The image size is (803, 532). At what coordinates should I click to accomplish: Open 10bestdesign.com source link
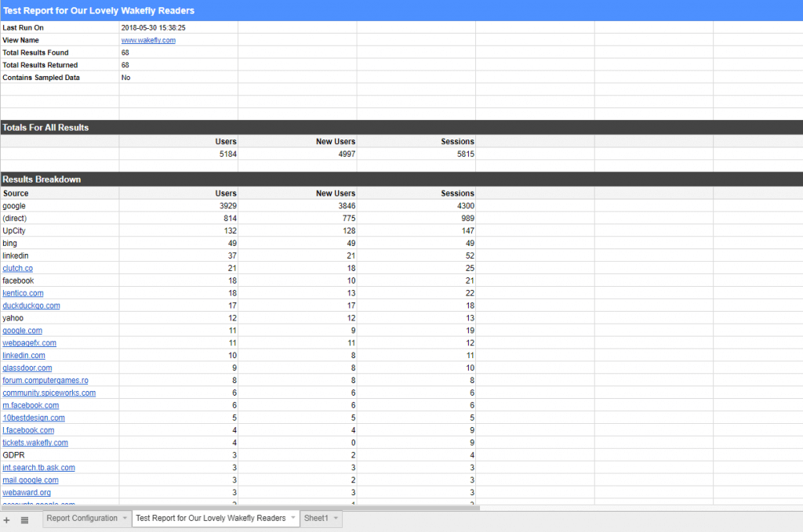click(x=34, y=418)
